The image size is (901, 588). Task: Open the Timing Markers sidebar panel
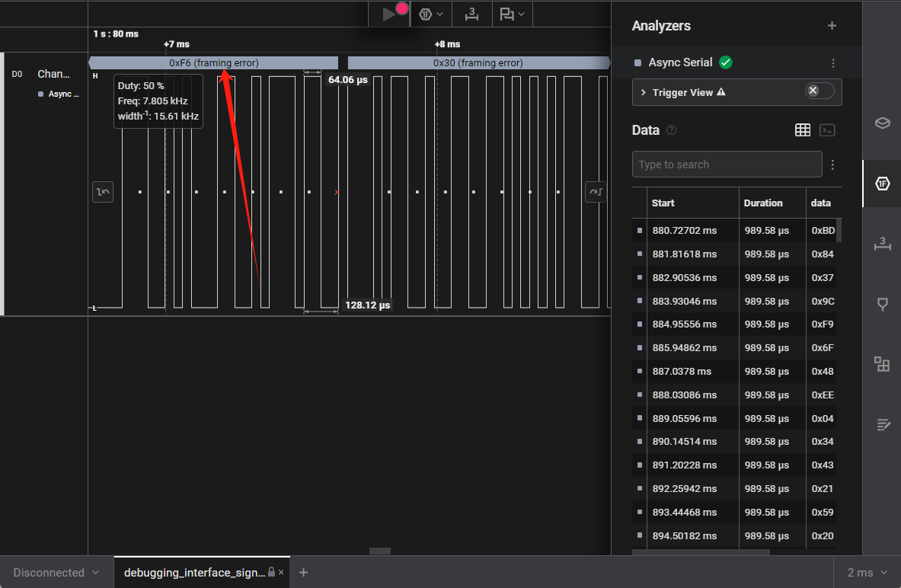click(x=882, y=304)
